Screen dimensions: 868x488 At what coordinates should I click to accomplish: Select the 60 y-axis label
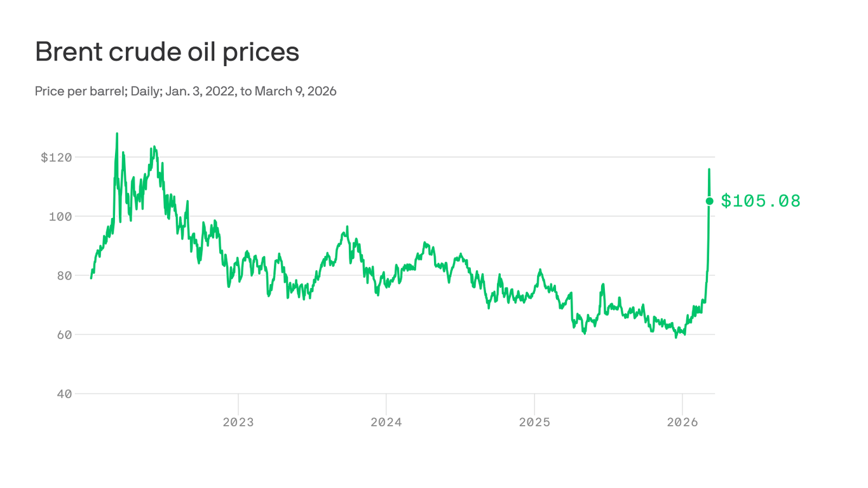coord(64,335)
